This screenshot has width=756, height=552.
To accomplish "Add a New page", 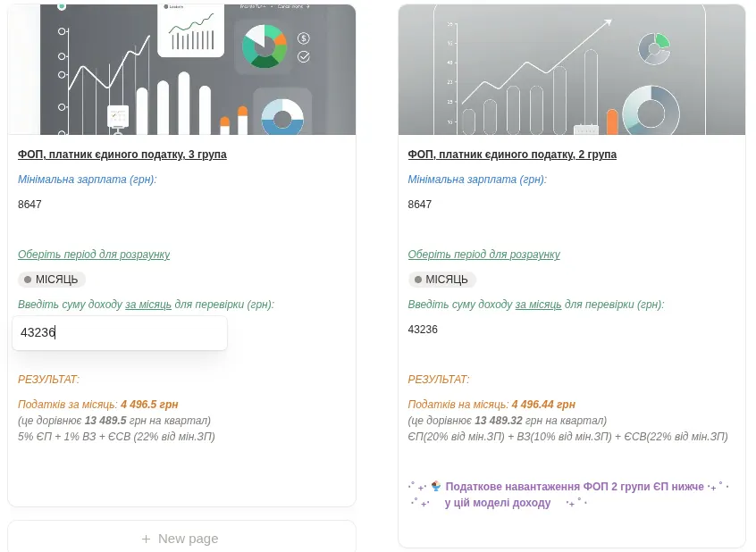I will tap(181, 539).
